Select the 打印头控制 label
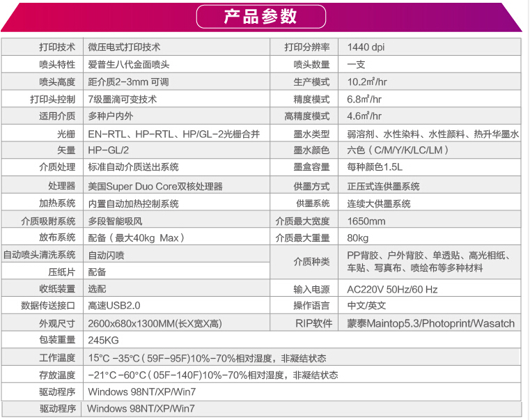 [x=52, y=99]
